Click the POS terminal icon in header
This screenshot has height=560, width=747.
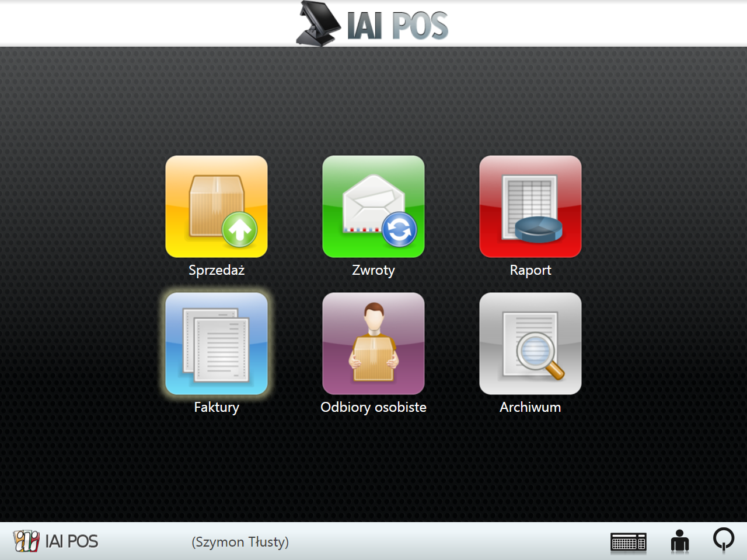click(x=318, y=24)
